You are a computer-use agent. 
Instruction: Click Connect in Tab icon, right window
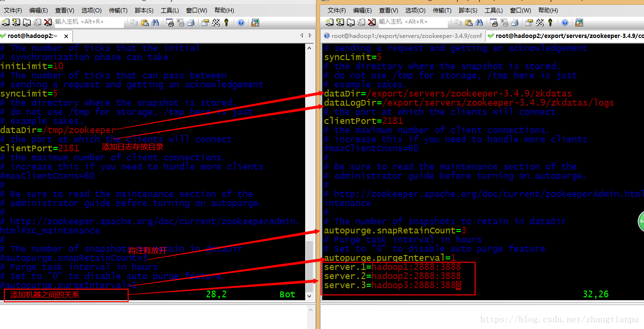(x=351, y=22)
